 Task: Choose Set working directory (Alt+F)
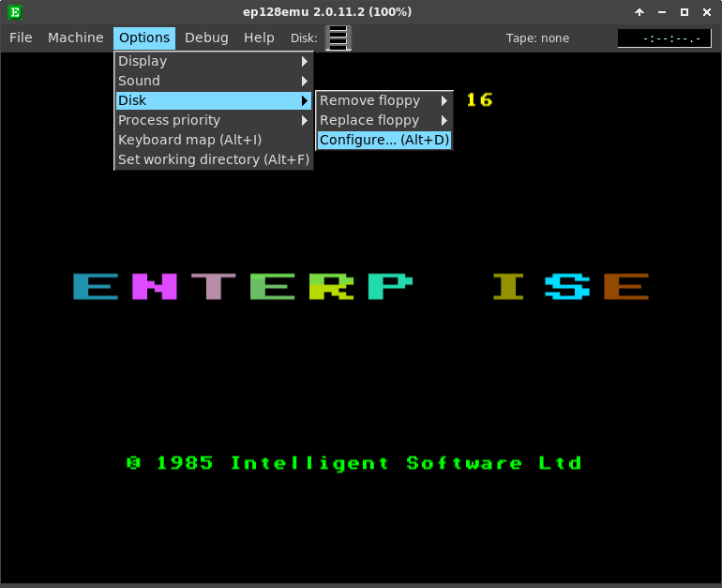(x=213, y=159)
